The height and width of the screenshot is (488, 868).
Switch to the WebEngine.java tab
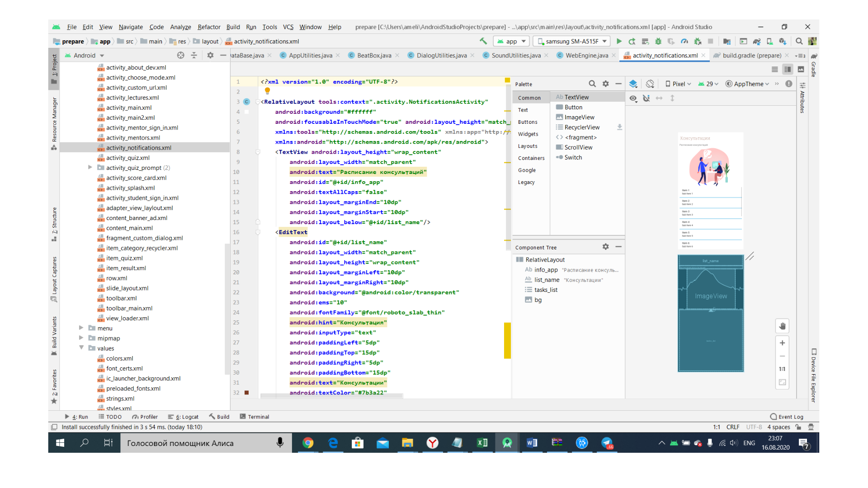586,55
